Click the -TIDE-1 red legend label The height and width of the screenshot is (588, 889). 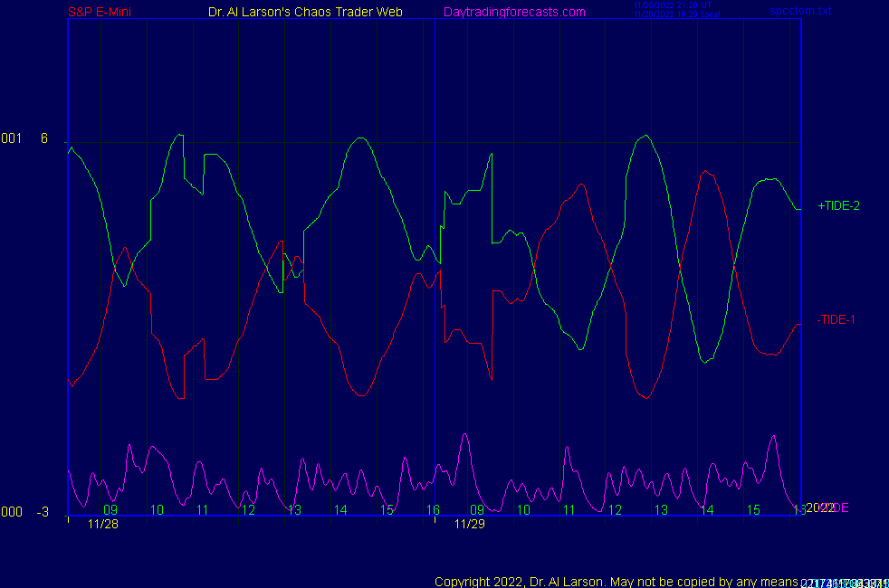click(836, 319)
